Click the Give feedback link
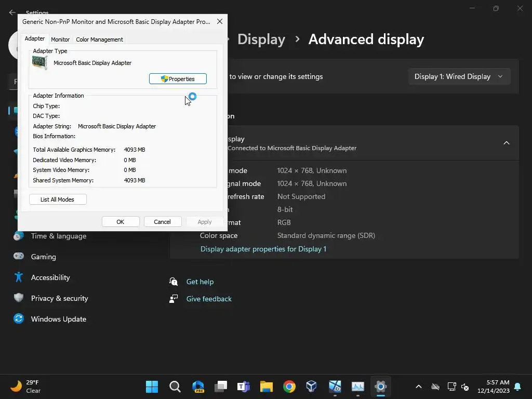The height and width of the screenshot is (399, 532). coord(209,299)
